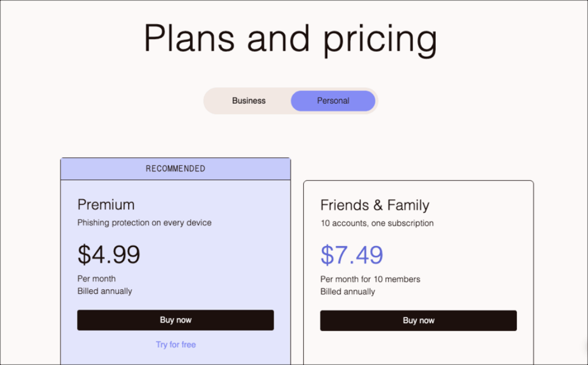Click the Friends & Family plan title
This screenshot has width=588, height=365.
(x=375, y=205)
